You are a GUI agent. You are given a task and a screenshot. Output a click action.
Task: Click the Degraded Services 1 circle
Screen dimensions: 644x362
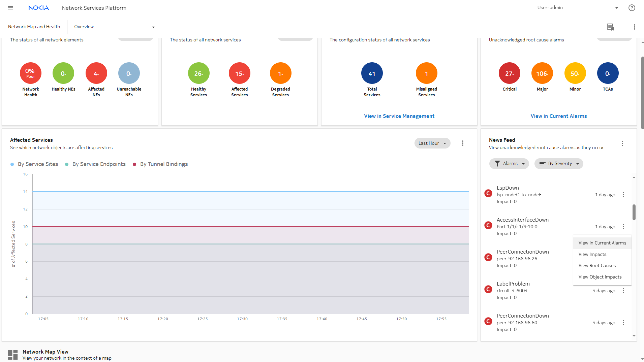click(281, 73)
